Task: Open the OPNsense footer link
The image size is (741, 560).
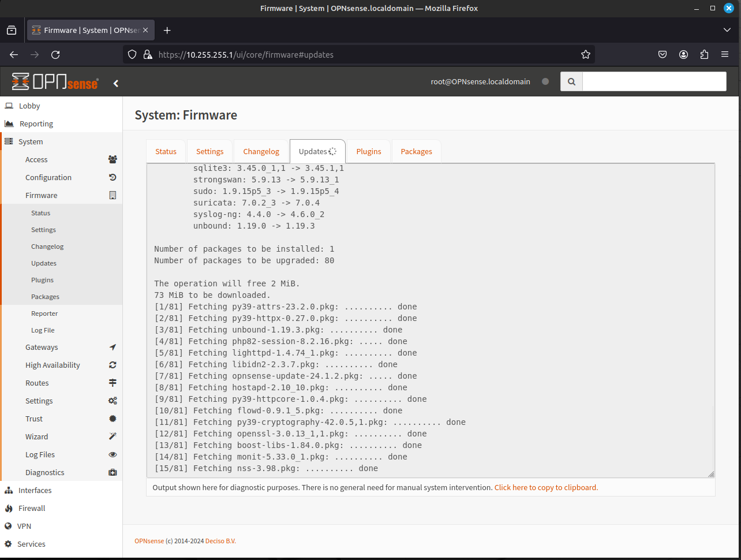Action: pyautogui.click(x=149, y=541)
